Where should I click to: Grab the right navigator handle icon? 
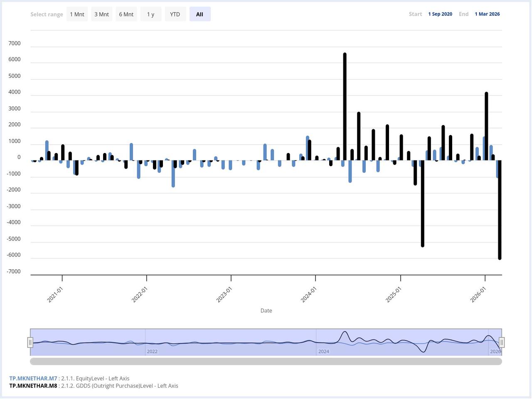tap(501, 342)
